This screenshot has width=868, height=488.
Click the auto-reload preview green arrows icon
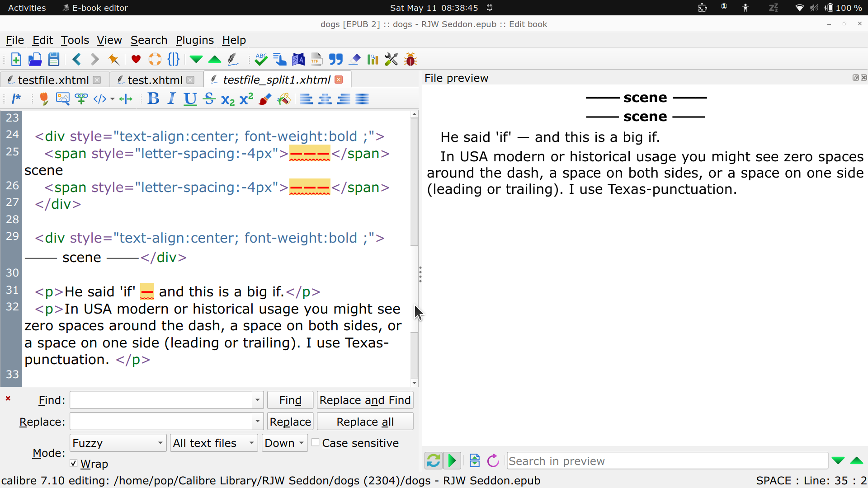pyautogui.click(x=433, y=461)
